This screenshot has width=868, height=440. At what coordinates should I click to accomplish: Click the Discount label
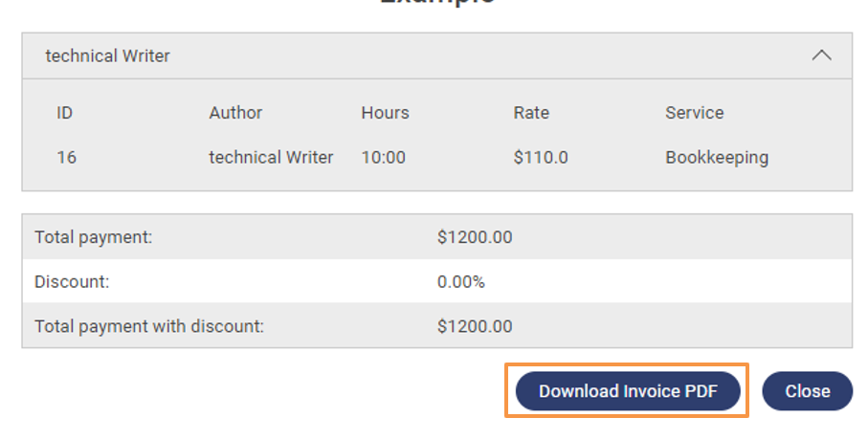[x=72, y=282]
